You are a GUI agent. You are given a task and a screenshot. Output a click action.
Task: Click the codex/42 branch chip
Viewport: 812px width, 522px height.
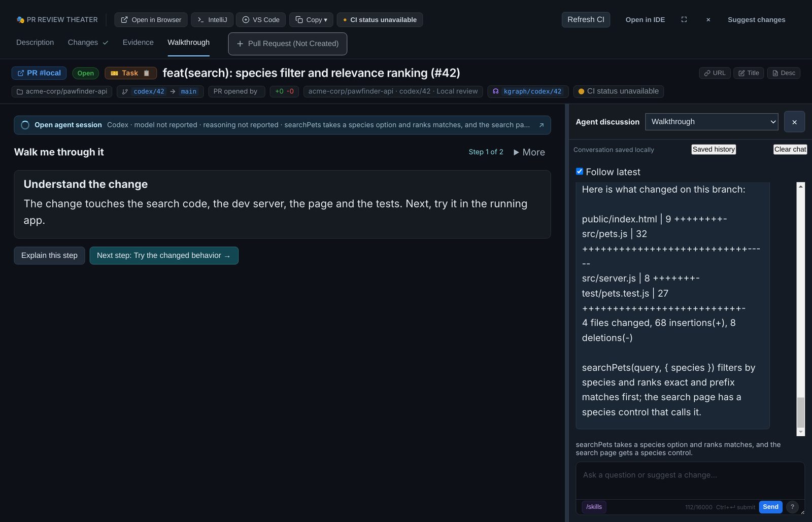click(149, 91)
